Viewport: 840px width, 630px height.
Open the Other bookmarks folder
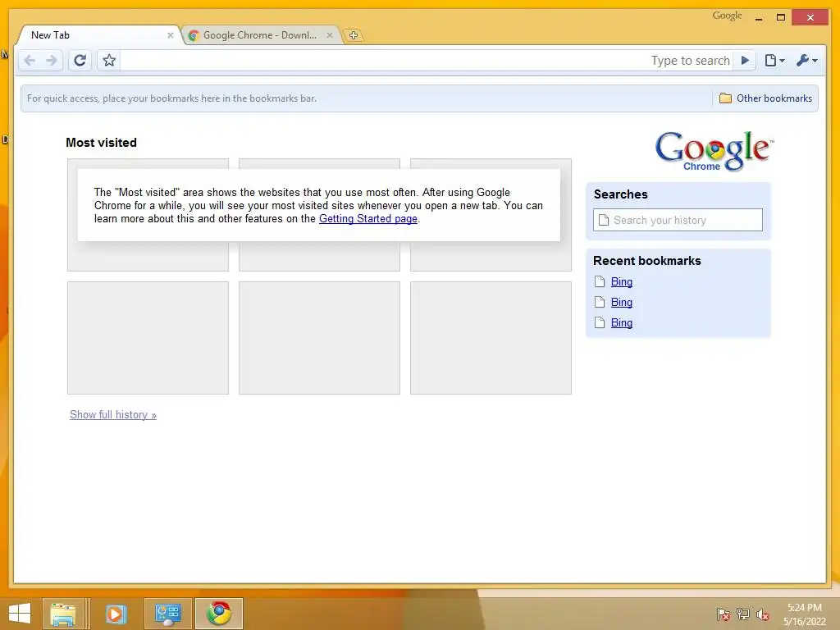click(x=765, y=98)
